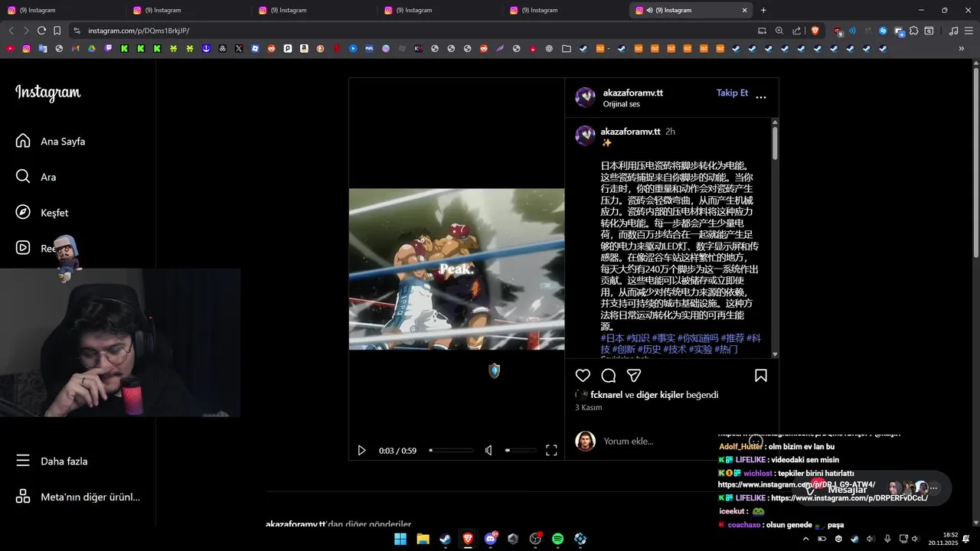Screen dimensions: 980x551
Task: Open Brave's hamburger main menu
Action: tap(969, 31)
